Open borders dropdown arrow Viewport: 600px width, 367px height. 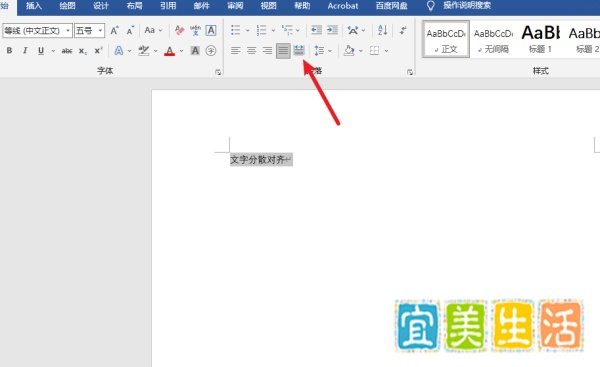click(386, 51)
